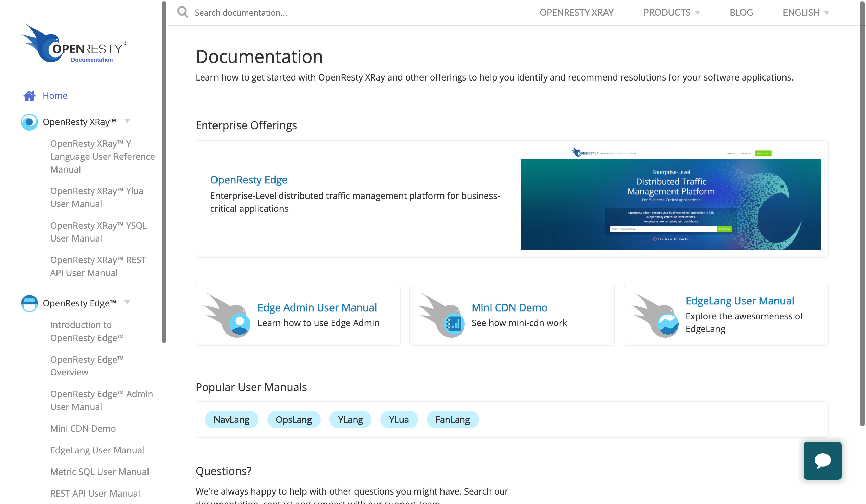Open Mini CDN Demo in sidebar
866x504 pixels.
click(x=83, y=429)
